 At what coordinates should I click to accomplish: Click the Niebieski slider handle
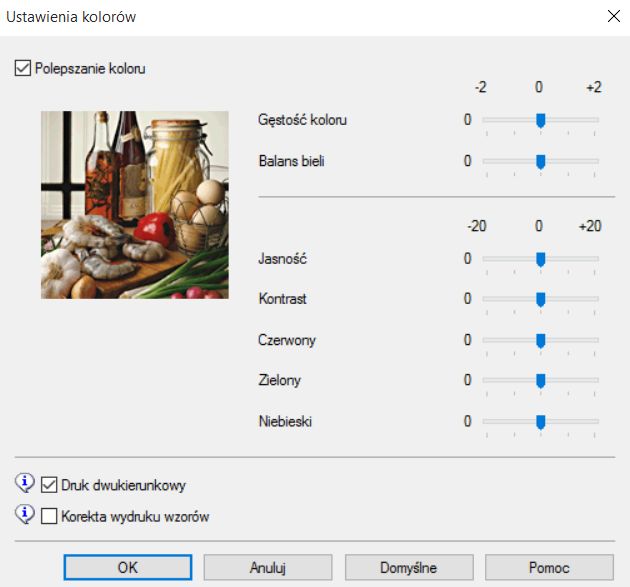point(541,422)
